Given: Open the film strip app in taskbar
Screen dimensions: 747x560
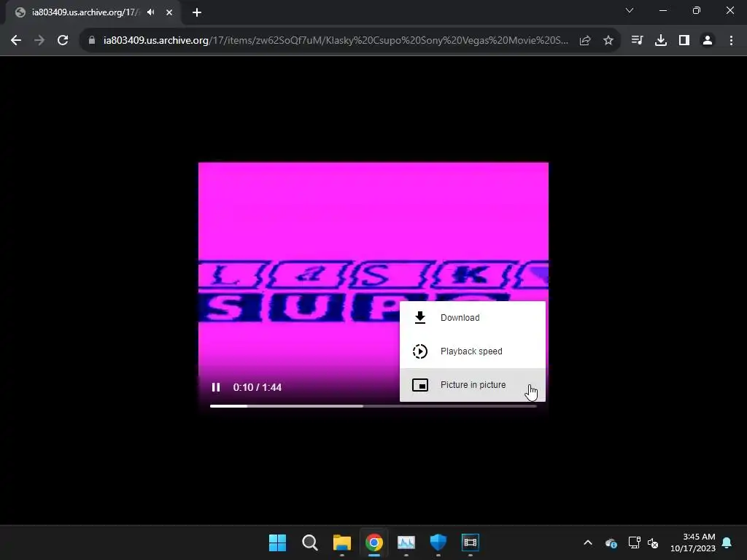Looking at the screenshot, I should click(471, 542).
